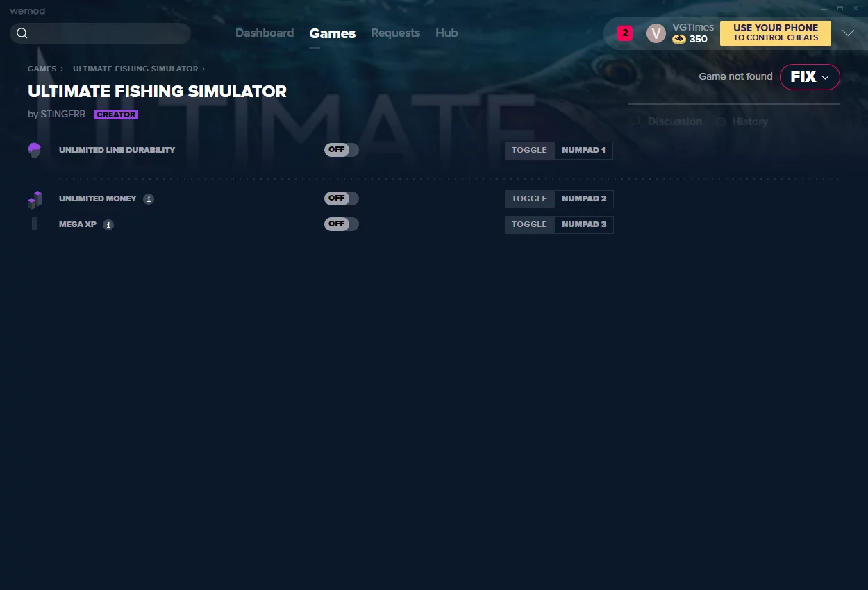
Task: Click the VGTimes user avatar
Action: (x=656, y=33)
